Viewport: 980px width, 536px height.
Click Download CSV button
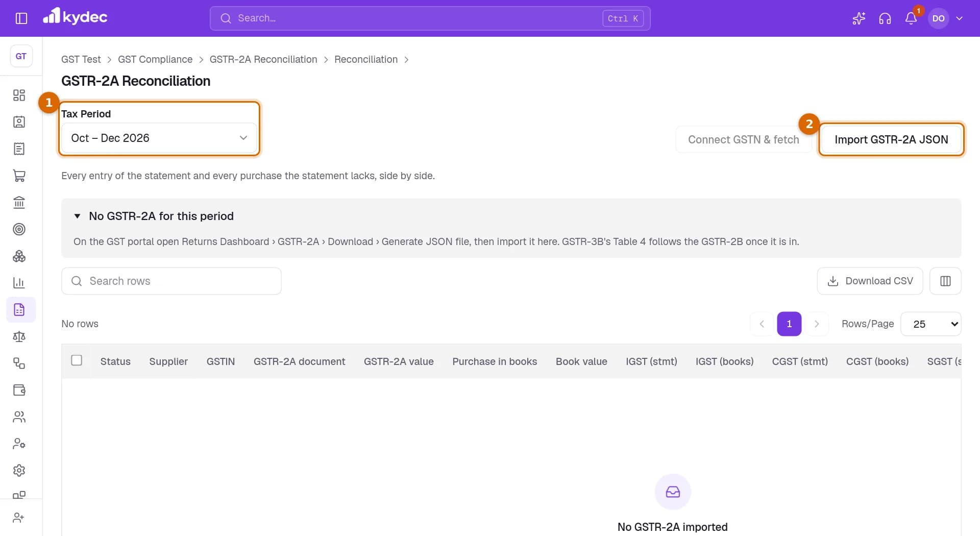870,281
